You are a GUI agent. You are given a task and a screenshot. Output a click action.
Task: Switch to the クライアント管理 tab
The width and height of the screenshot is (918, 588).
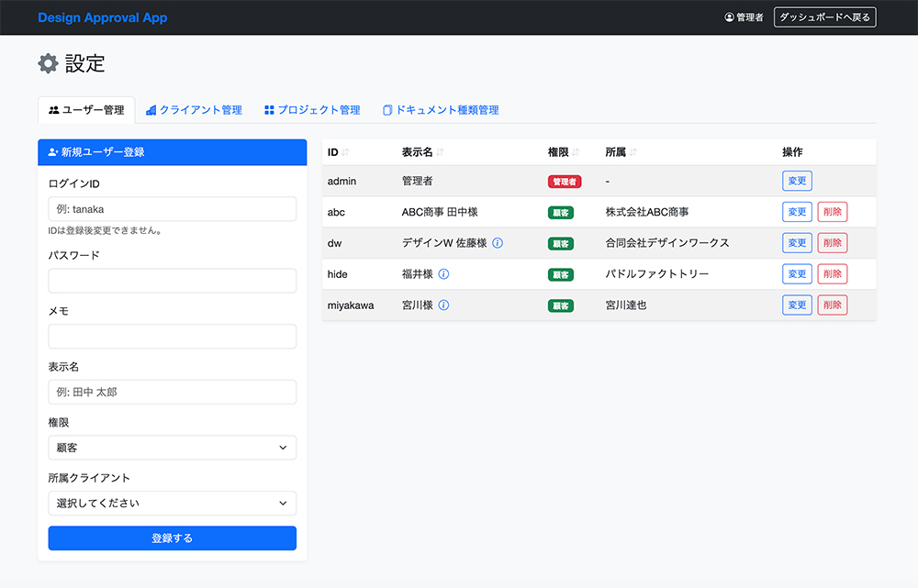tap(194, 110)
